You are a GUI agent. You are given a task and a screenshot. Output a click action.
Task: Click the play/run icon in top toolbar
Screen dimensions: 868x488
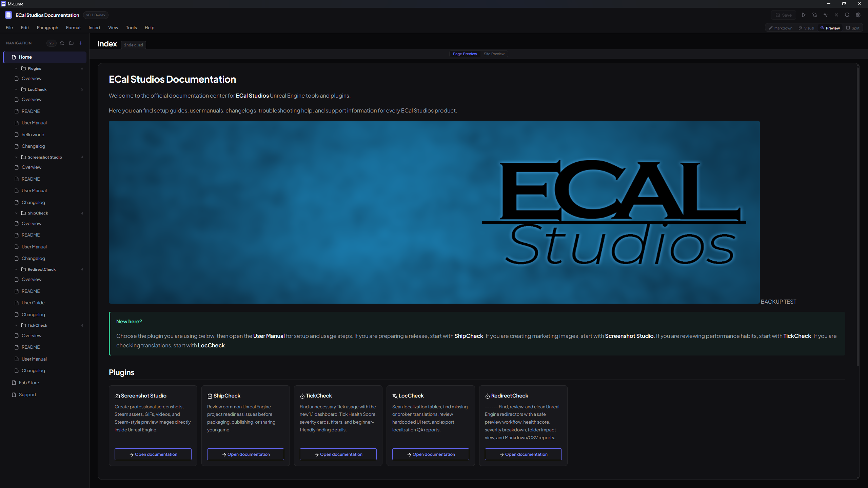click(x=804, y=15)
